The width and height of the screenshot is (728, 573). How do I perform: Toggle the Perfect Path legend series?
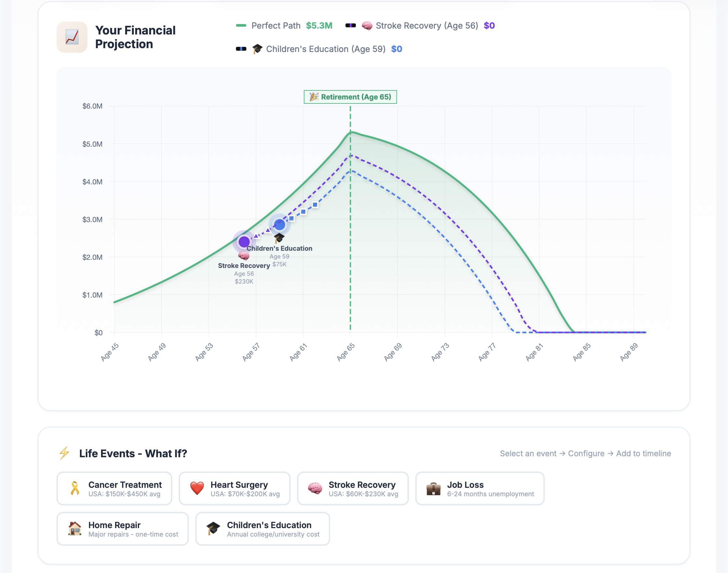[276, 26]
